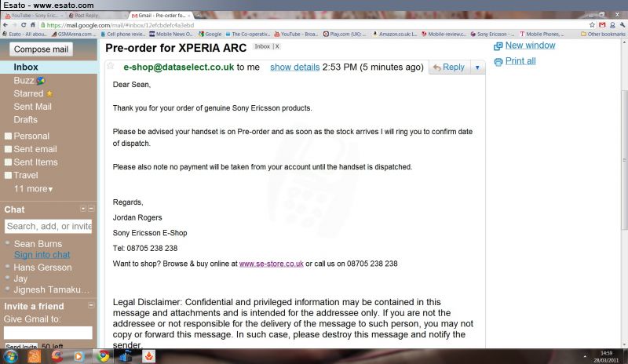This screenshot has width=628, height=364.
Task: Open Windows Start menu orb
Action: click(10, 356)
